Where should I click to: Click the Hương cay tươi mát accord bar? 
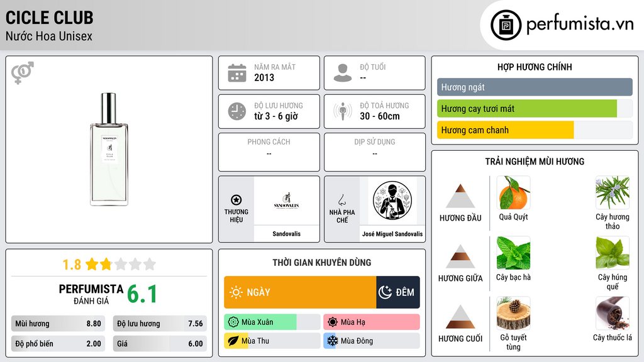[x=535, y=109]
